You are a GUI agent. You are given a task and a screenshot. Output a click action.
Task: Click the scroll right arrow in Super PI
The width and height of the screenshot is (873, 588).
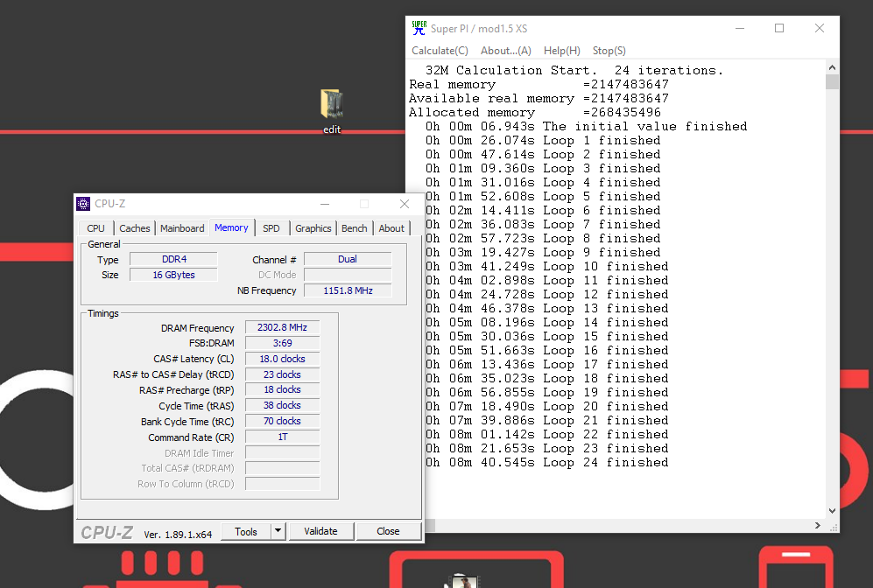click(817, 525)
